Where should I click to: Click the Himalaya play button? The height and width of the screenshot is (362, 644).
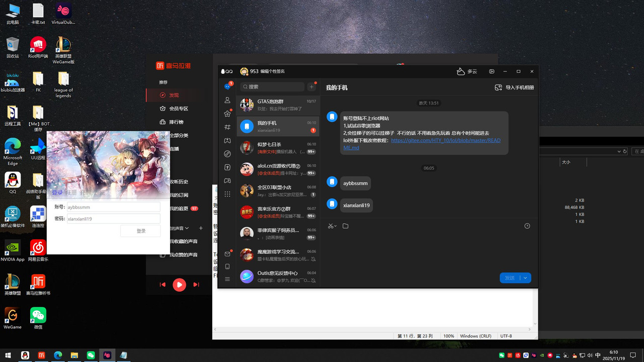(x=179, y=285)
